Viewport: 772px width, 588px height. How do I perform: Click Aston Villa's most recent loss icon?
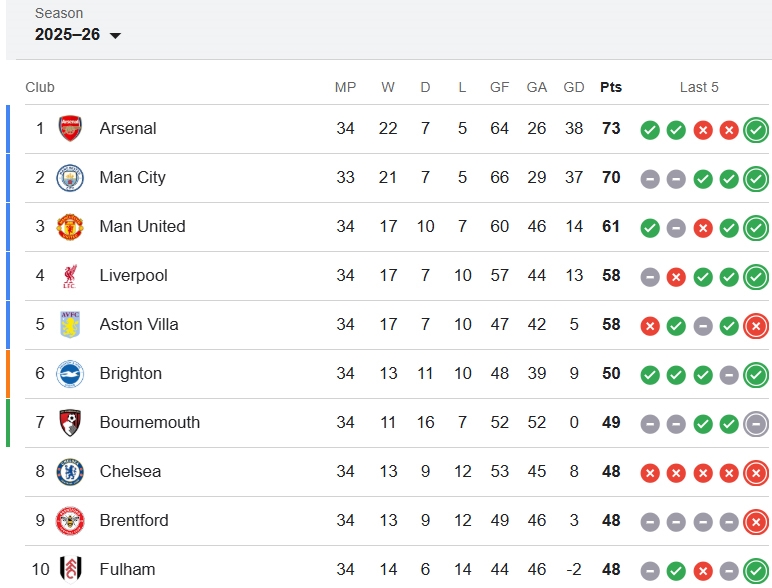756,325
